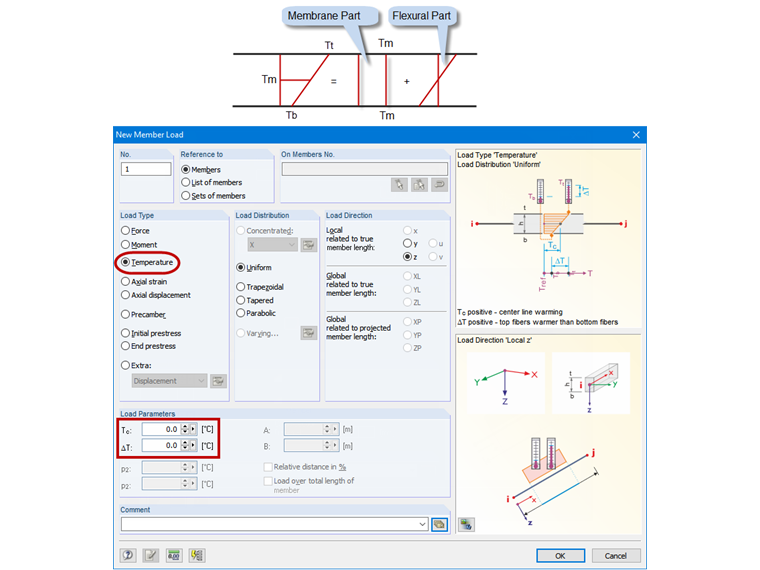Confirm dialog with OK button
Image resolution: width=760 pixels, height=570 pixels.
pyautogui.click(x=560, y=556)
